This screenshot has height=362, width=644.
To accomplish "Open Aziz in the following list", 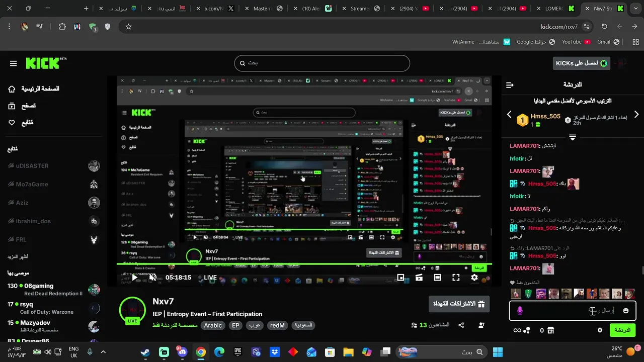I will tap(53, 203).
